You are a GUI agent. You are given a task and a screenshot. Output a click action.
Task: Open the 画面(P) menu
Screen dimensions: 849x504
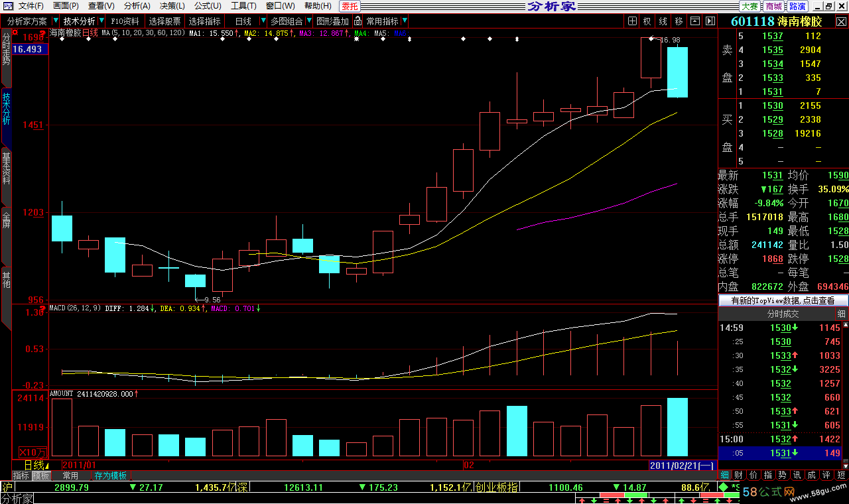pos(66,6)
